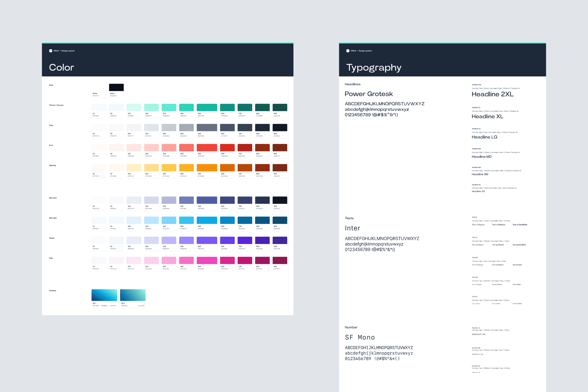Select the Warning 300 swatch #FEC84B
The width and height of the screenshot is (588, 392).
click(x=169, y=168)
